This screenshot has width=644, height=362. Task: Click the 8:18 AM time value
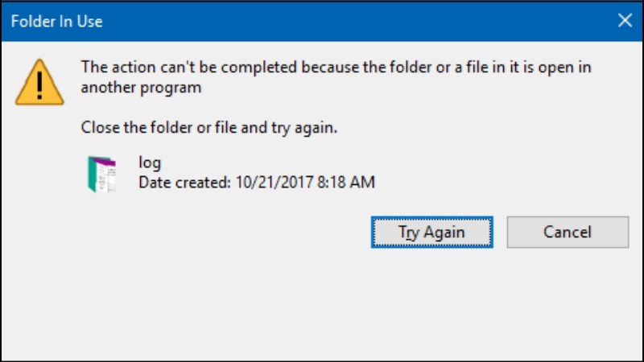[x=346, y=183]
